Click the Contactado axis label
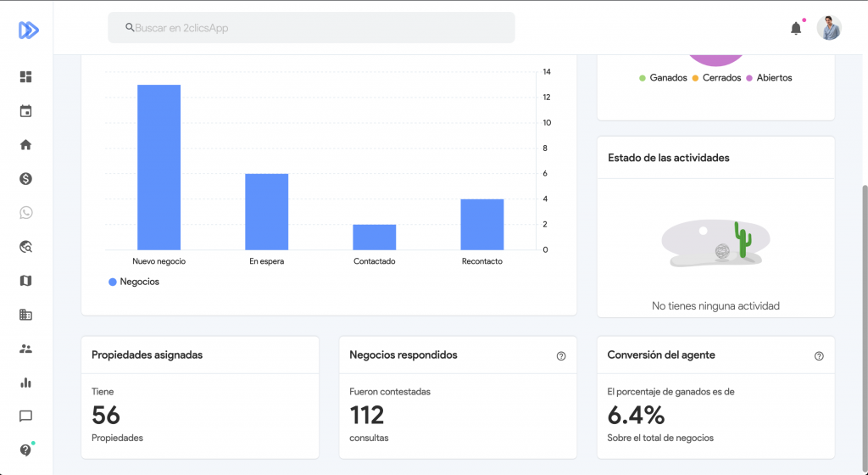Viewport: 868px width, 475px height. click(x=375, y=261)
